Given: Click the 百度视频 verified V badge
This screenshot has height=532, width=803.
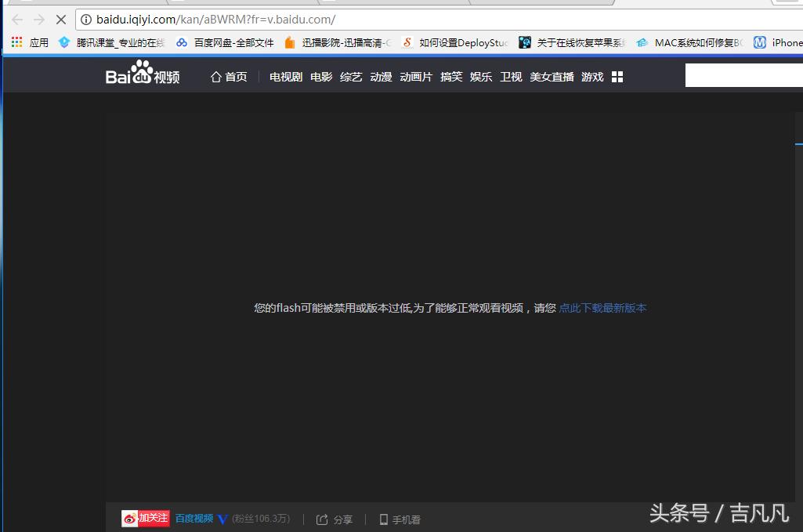Looking at the screenshot, I should 222,519.
